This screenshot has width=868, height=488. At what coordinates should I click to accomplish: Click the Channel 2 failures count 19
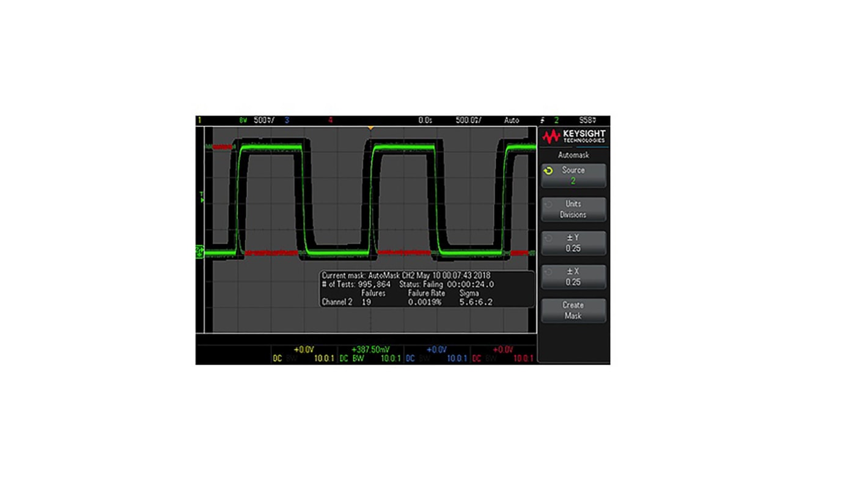click(x=366, y=302)
